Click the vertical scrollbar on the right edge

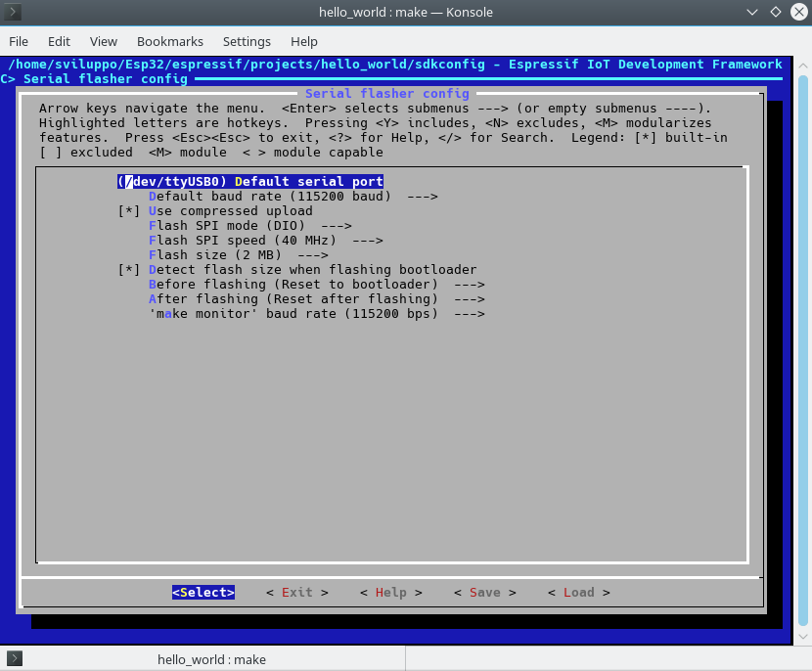point(804,342)
